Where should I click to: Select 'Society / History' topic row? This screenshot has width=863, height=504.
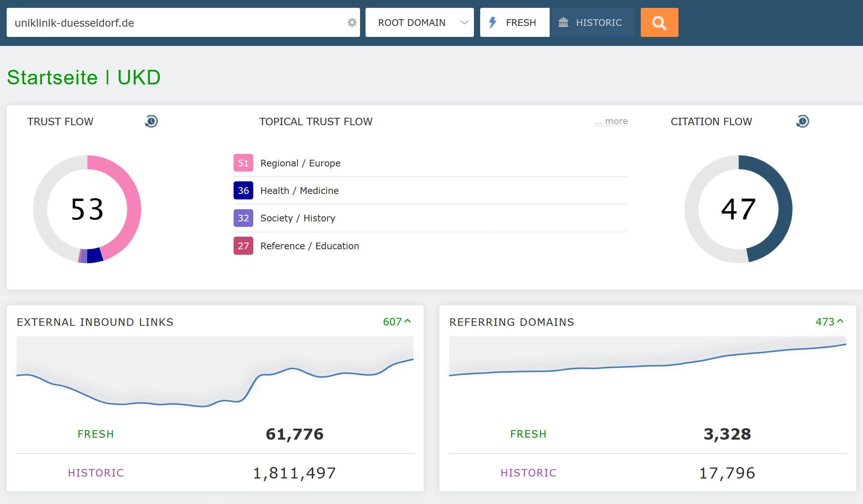430,218
